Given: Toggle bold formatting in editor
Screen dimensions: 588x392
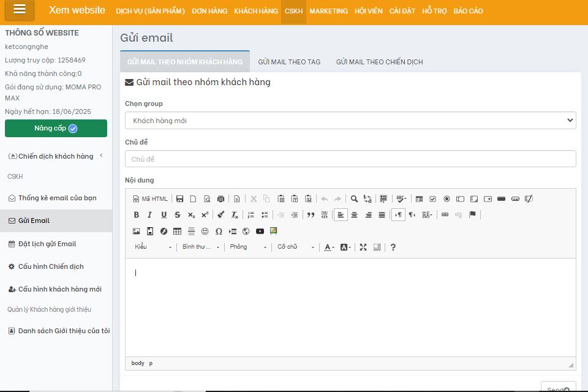Looking at the screenshot, I should (x=136, y=215).
